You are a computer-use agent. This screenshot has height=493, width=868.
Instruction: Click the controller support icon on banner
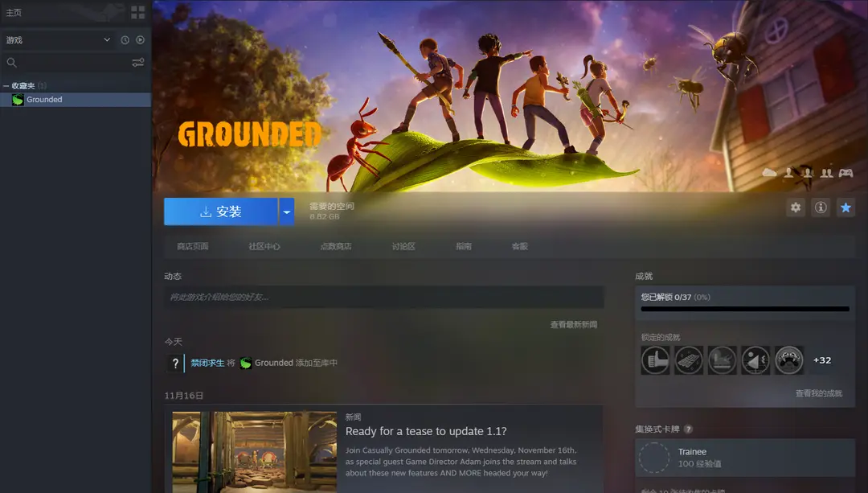pos(845,174)
